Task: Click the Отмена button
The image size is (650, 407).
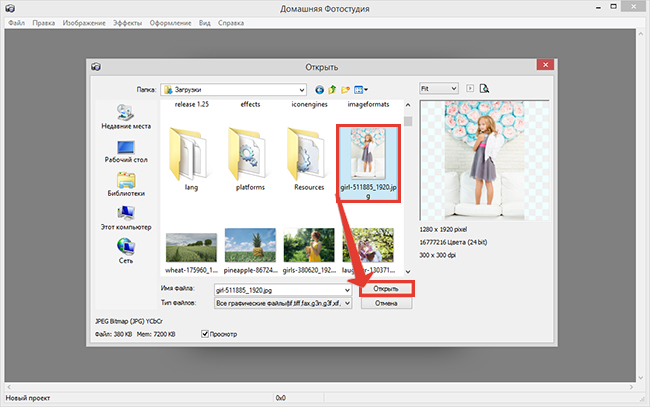Action: coord(386,303)
